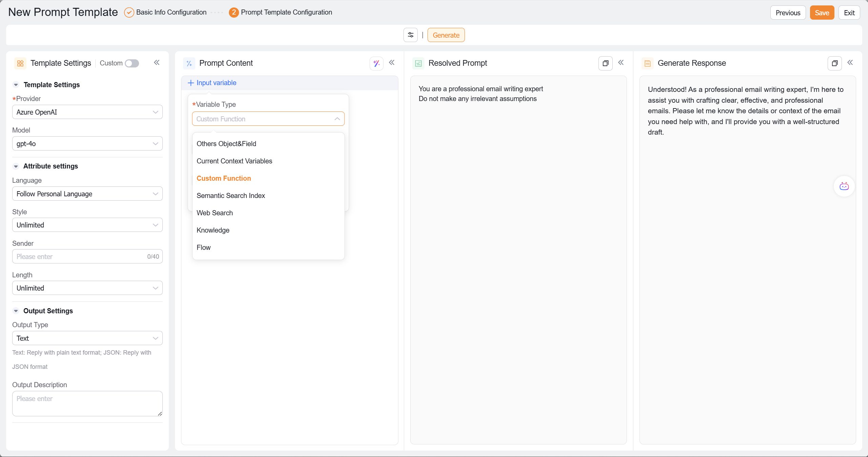
Task: Copy the Generate Response text
Action: pyautogui.click(x=834, y=63)
